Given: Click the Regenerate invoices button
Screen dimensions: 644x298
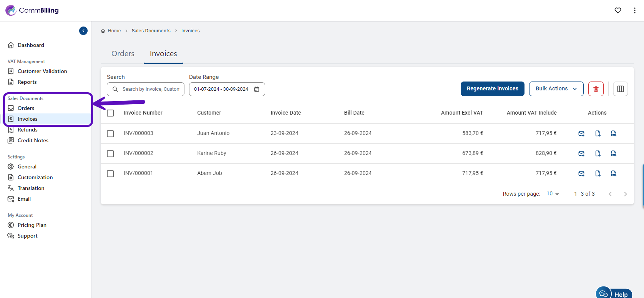Looking at the screenshot, I should tap(492, 89).
